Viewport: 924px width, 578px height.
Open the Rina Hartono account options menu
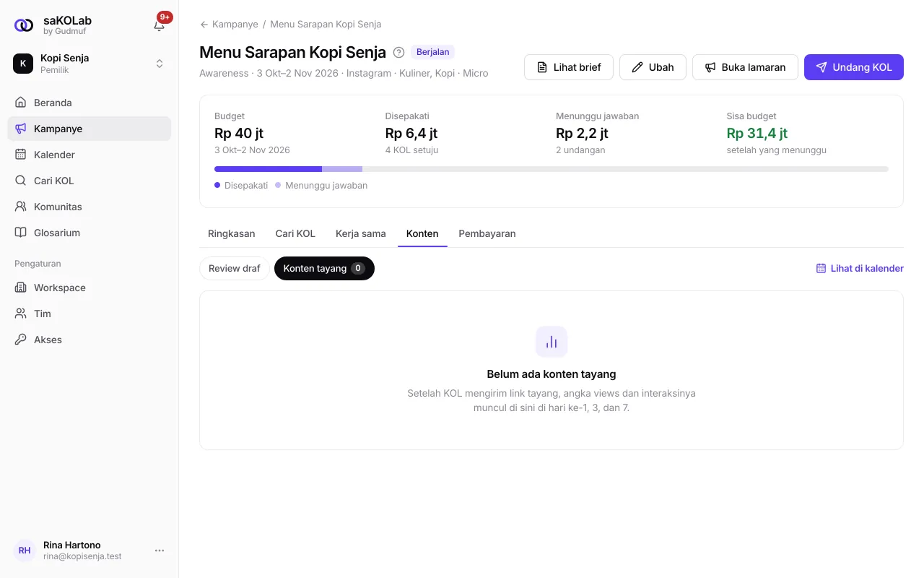tap(160, 551)
